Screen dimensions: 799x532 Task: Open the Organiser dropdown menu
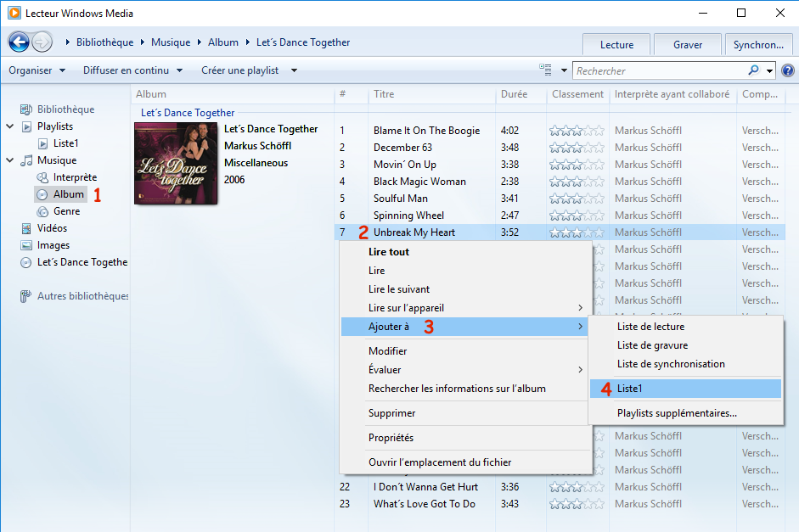pos(37,70)
